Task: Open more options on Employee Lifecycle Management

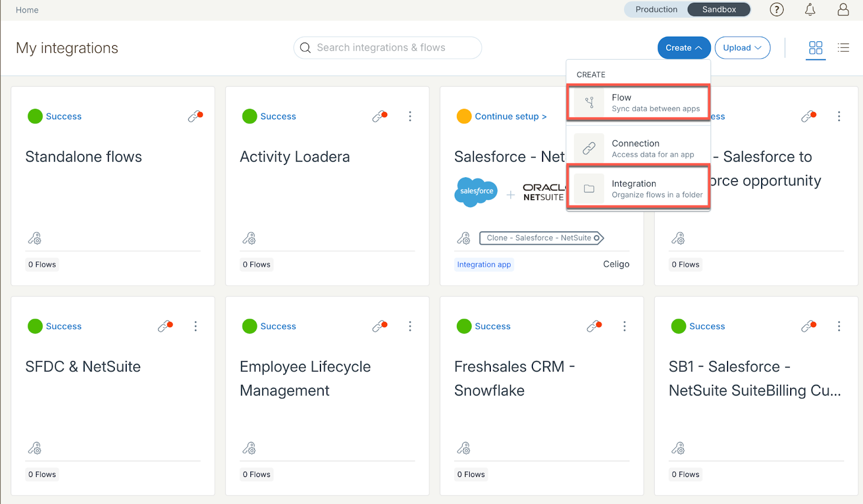Action: coord(410,326)
